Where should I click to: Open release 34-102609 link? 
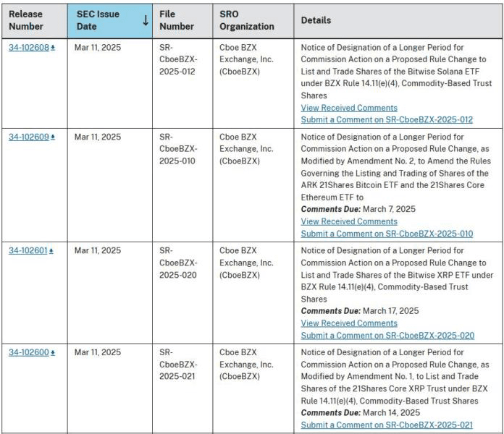[29, 137]
